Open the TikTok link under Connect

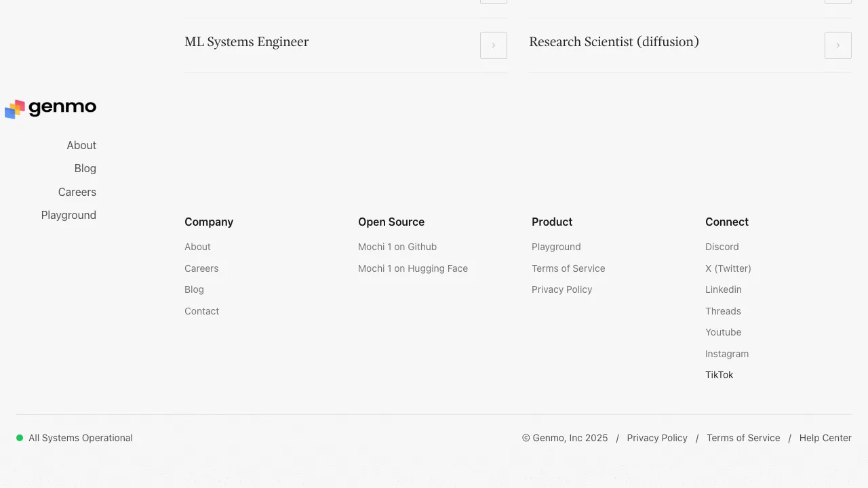(719, 375)
